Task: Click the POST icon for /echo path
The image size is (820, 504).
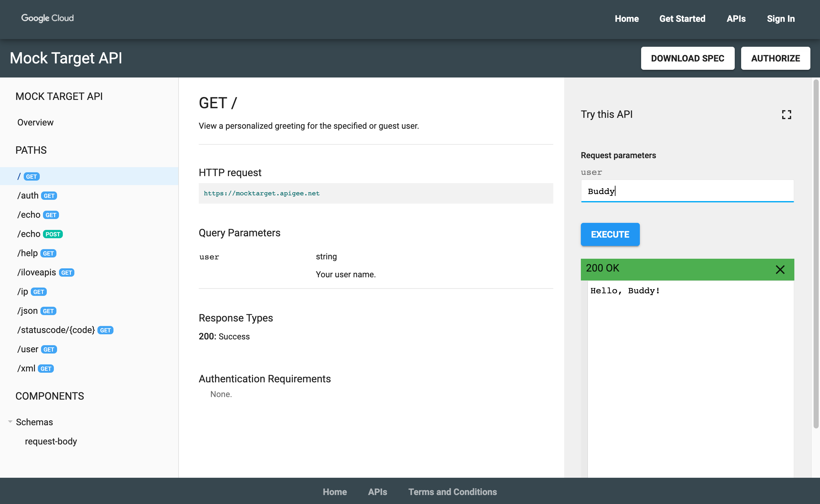Action: (53, 233)
